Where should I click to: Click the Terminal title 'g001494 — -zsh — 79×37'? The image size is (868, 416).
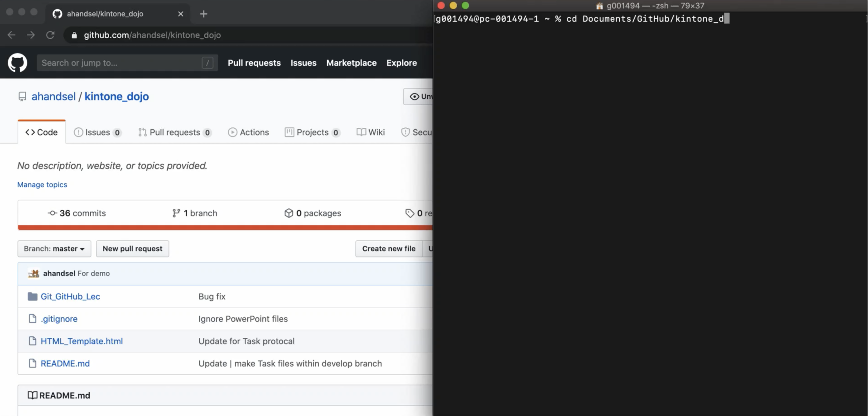click(655, 6)
